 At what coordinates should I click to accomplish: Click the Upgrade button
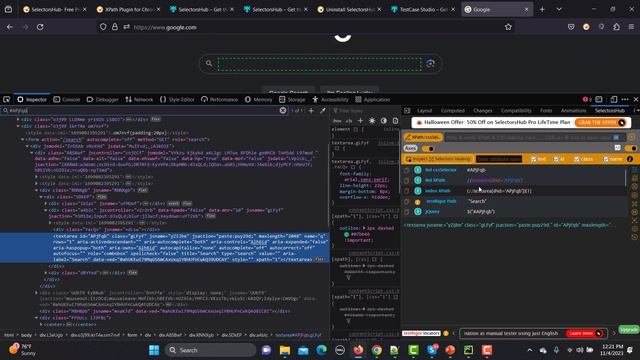click(x=629, y=329)
